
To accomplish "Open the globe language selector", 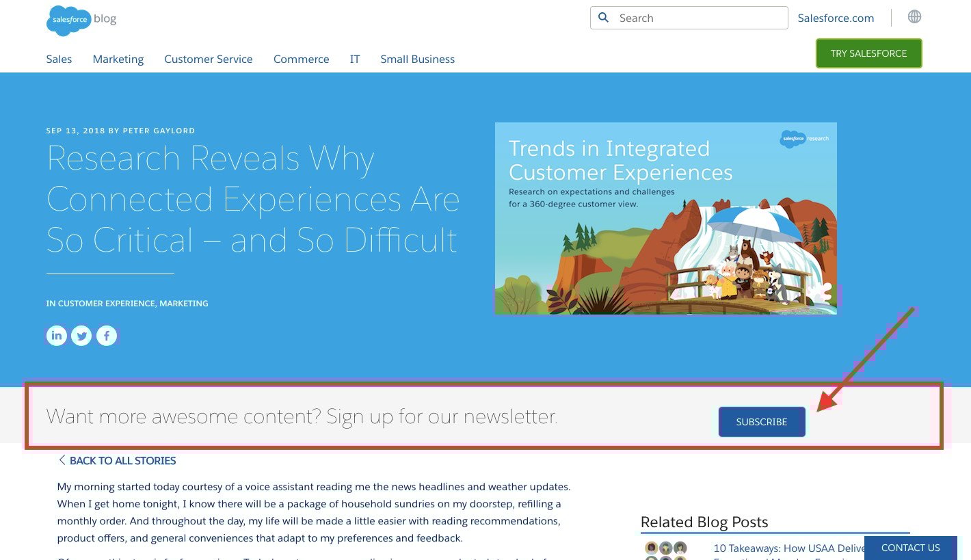I will tap(914, 16).
